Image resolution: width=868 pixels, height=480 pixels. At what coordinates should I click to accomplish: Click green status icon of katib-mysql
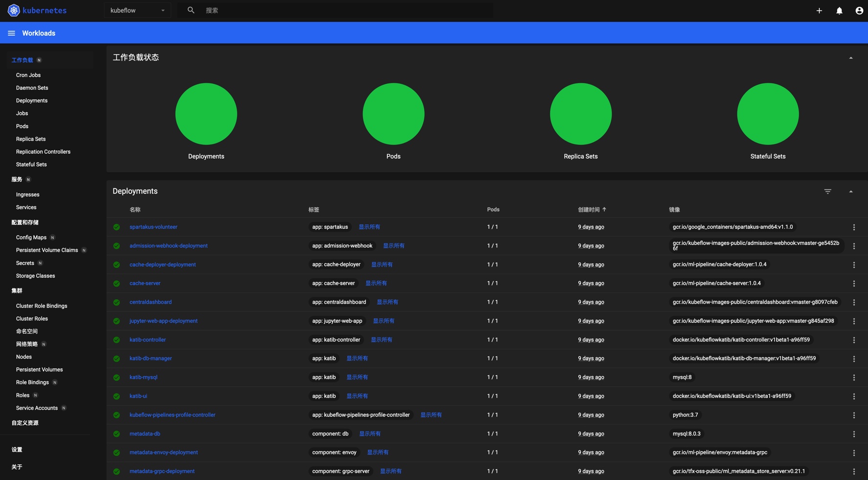coord(116,378)
